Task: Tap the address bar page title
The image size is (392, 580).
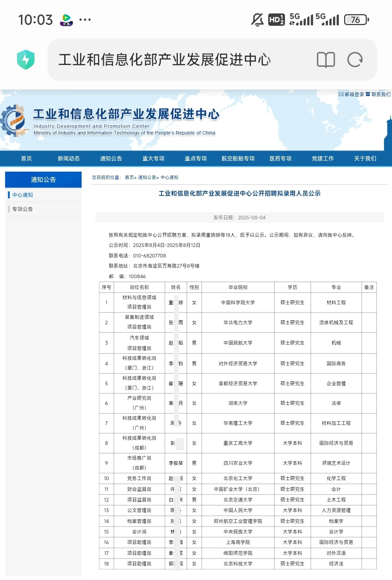Action: (x=165, y=60)
